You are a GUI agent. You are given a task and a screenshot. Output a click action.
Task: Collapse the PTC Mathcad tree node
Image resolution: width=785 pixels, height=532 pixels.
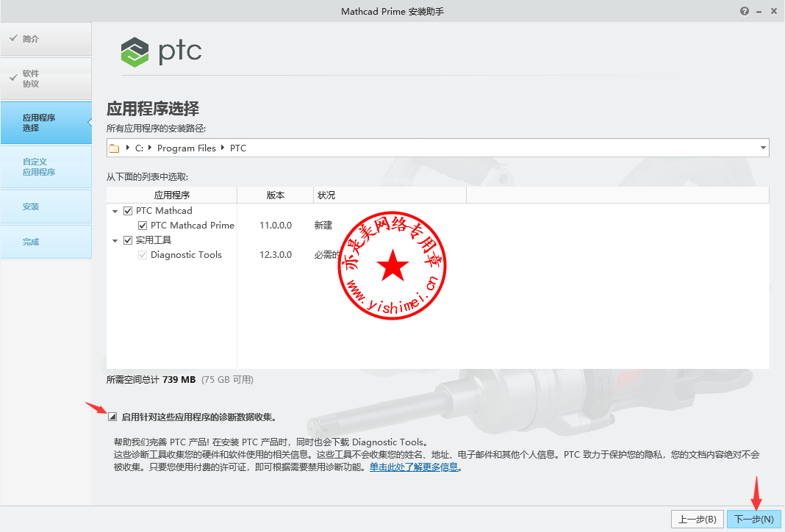115,211
